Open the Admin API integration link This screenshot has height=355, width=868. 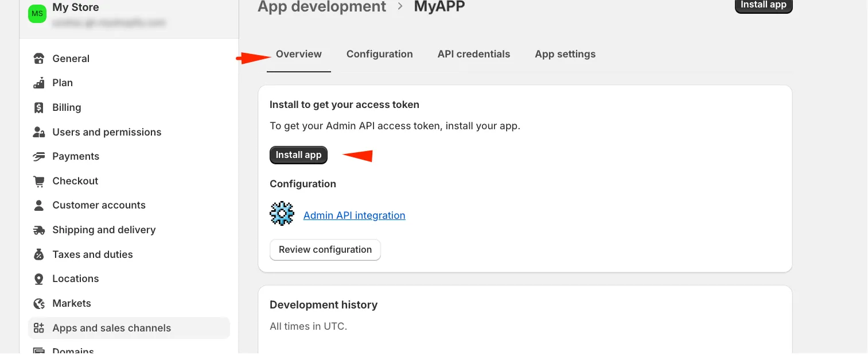[355, 215]
